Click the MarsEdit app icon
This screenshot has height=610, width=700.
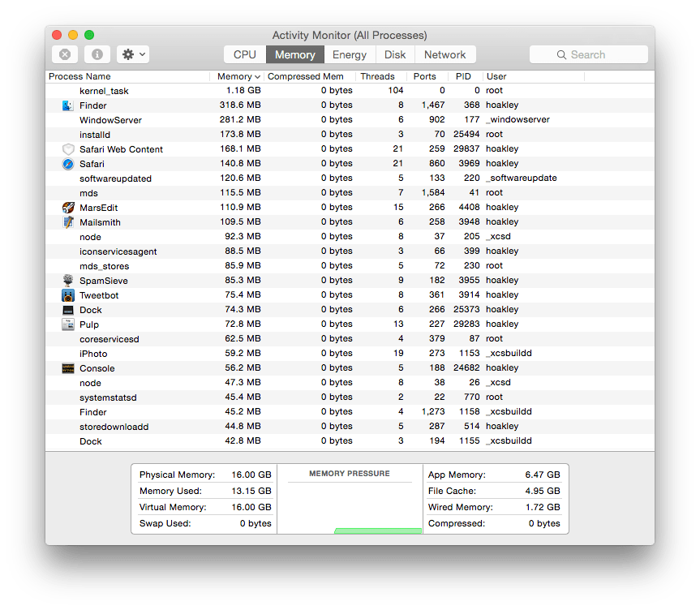click(x=68, y=208)
